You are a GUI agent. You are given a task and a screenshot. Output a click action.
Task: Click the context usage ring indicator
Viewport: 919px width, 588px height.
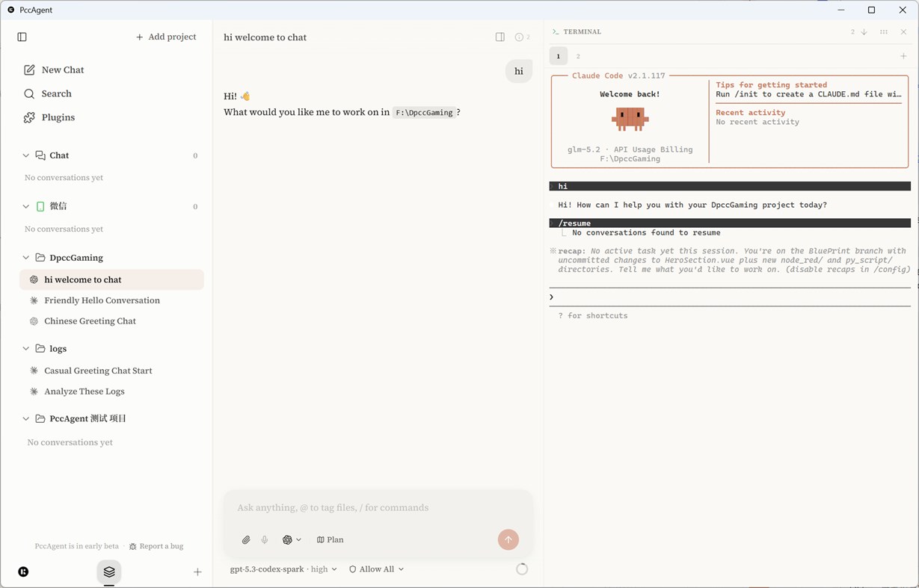coord(522,569)
